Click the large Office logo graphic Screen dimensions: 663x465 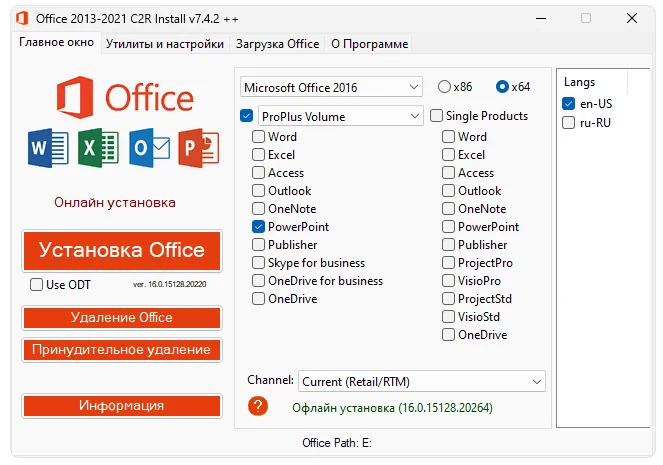[125, 97]
